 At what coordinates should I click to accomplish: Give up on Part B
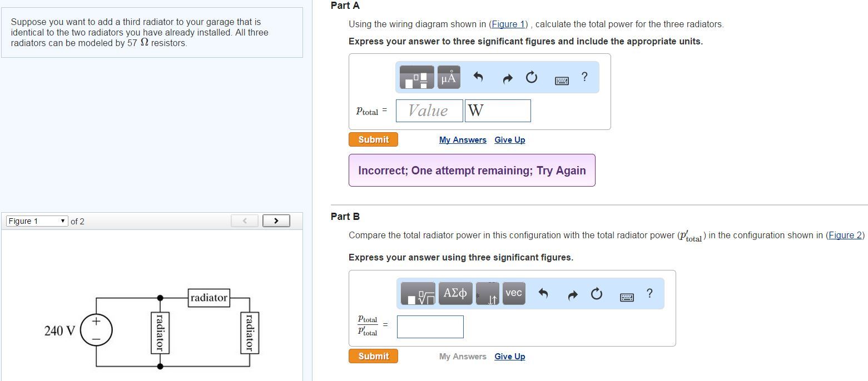point(509,357)
